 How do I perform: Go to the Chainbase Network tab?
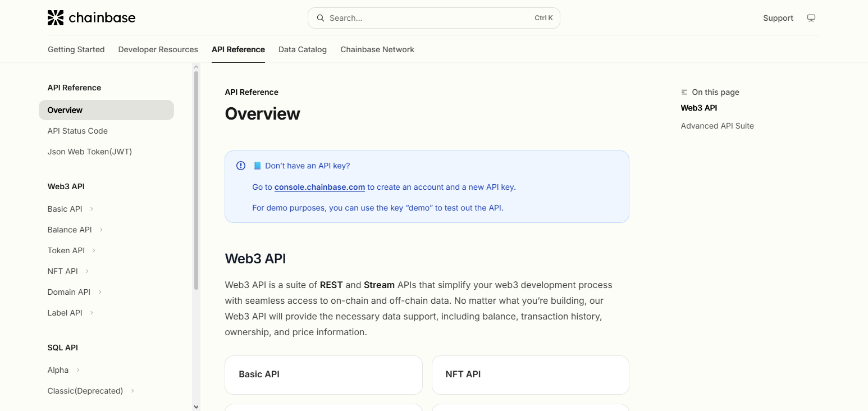coord(377,49)
